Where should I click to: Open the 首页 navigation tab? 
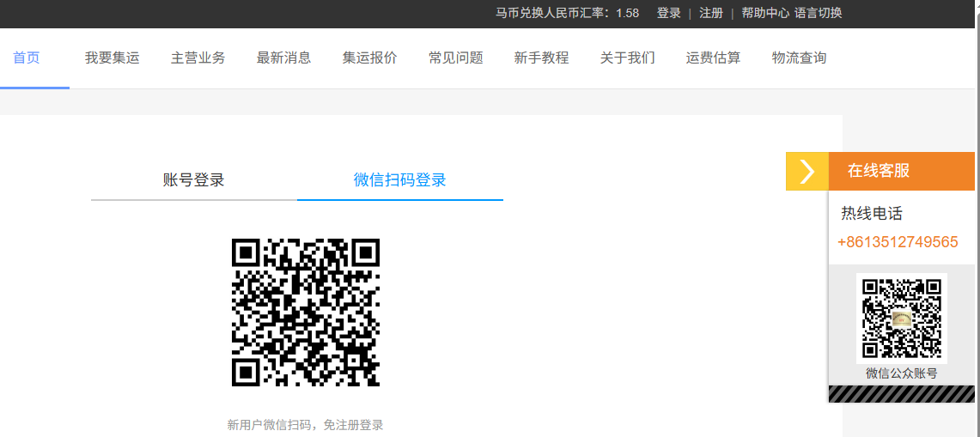coord(27,58)
